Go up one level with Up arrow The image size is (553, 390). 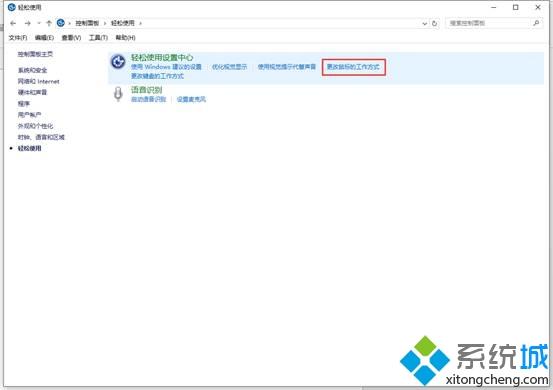pos(49,23)
